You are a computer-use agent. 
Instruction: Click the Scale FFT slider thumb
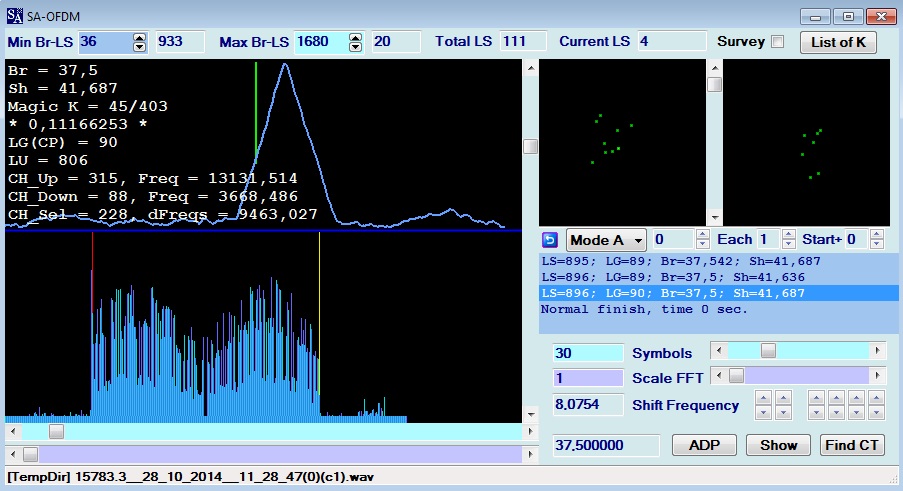[736, 376]
